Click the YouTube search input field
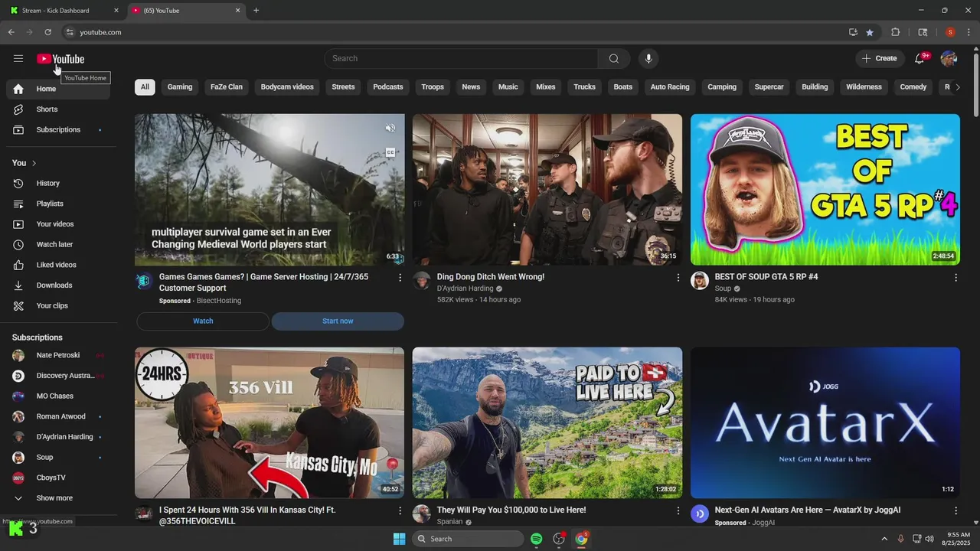 [x=461, y=59]
